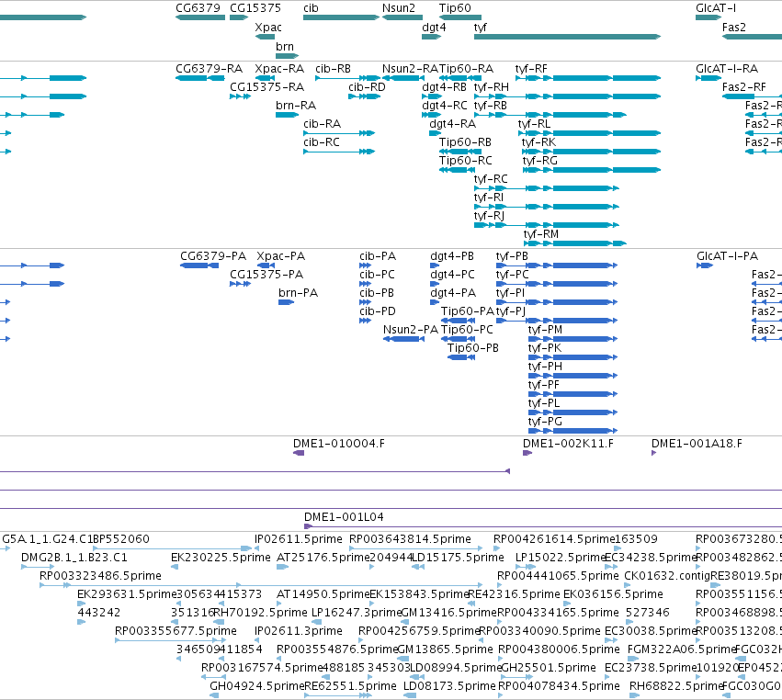Click EST label RP003355677.5prime
782x700 pixels.
tap(176, 631)
